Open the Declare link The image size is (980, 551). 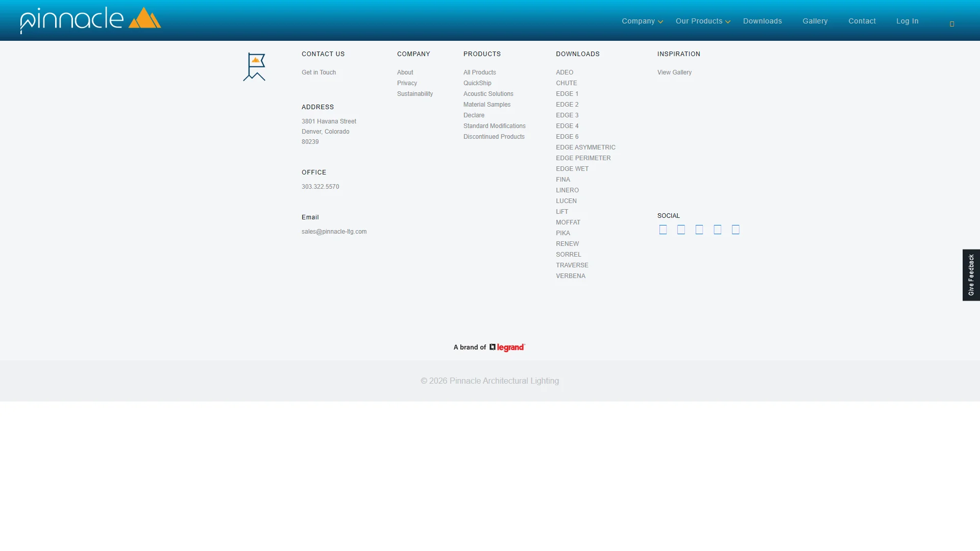[x=474, y=115]
